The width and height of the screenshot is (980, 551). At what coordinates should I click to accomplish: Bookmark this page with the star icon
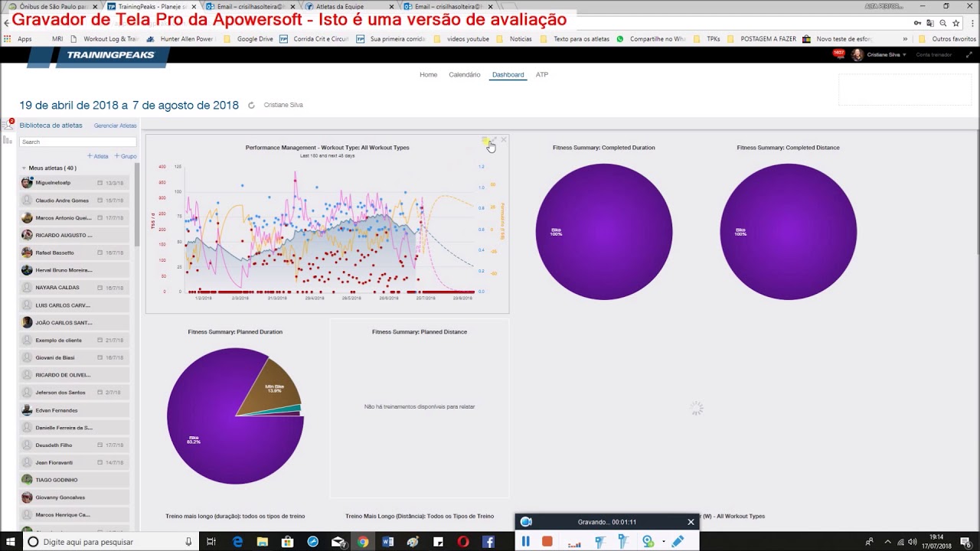click(x=956, y=23)
